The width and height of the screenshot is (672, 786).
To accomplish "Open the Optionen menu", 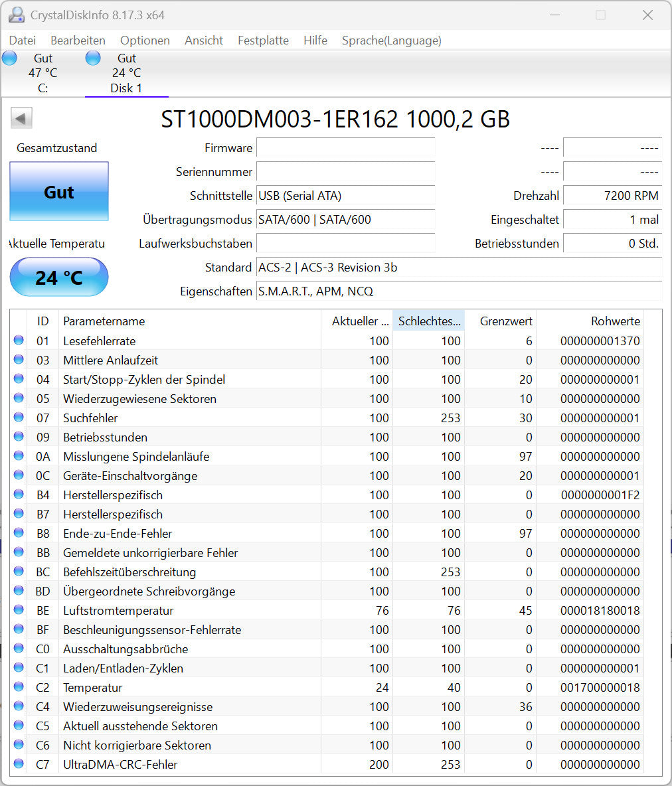I will coord(145,40).
